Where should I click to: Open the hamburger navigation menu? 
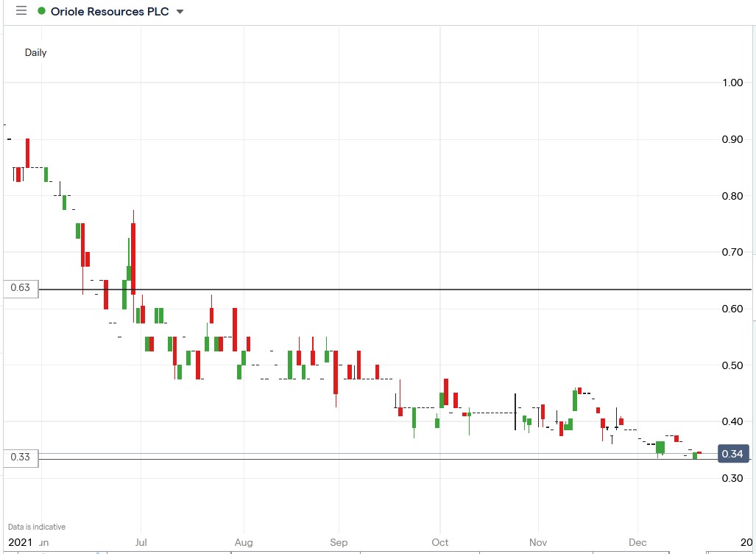(x=21, y=11)
